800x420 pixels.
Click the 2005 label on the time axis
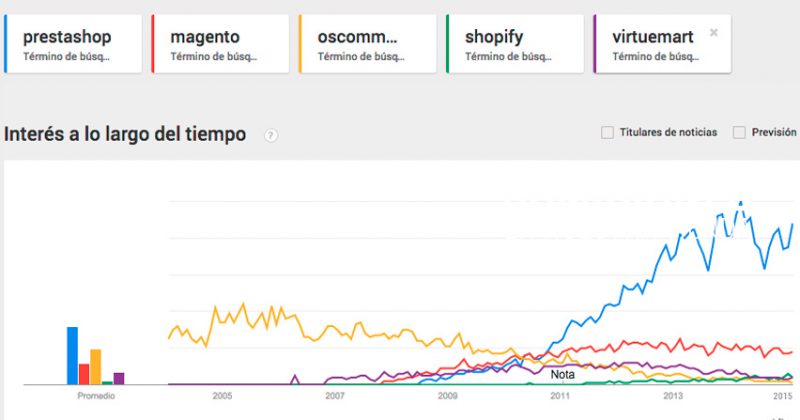pyautogui.click(x=222, y=397)
